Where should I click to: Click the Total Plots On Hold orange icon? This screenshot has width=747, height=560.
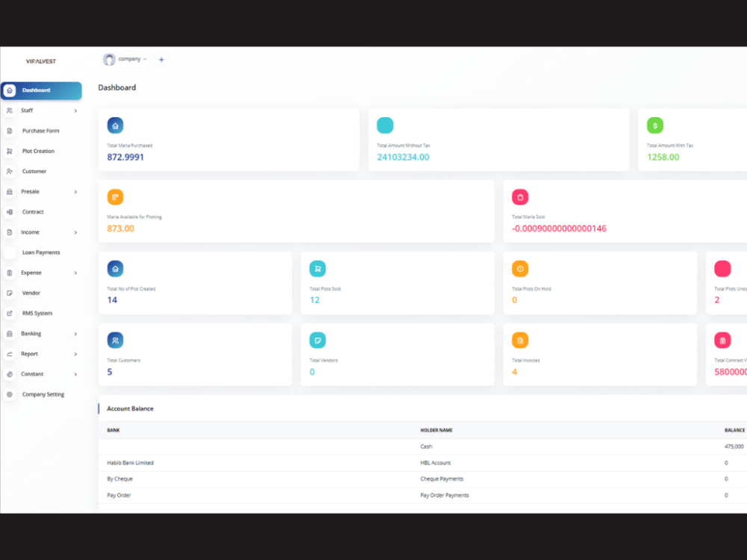[x=520, y=269]
